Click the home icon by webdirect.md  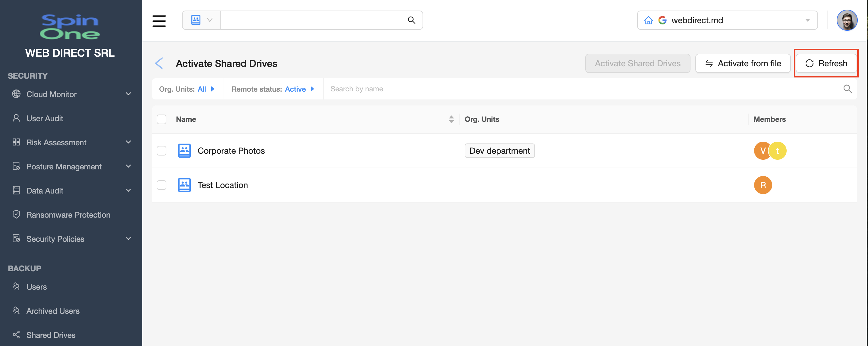648,20
